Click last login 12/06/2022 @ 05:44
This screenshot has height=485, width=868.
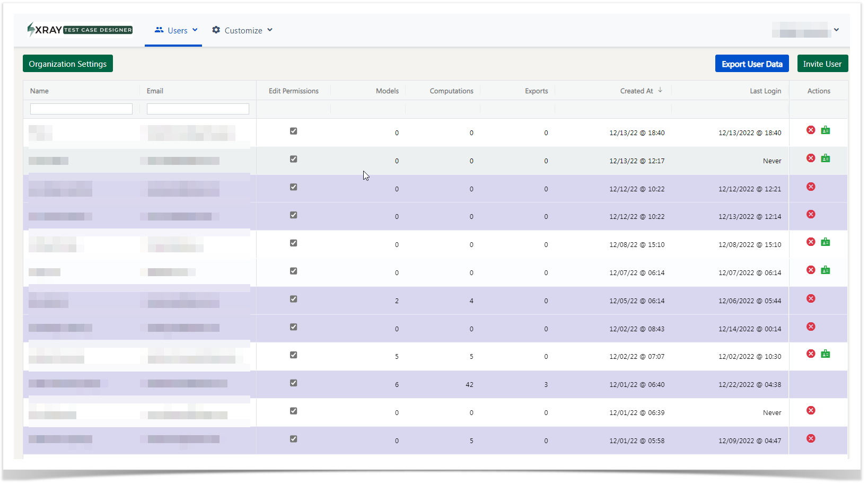tap(750, 301)
